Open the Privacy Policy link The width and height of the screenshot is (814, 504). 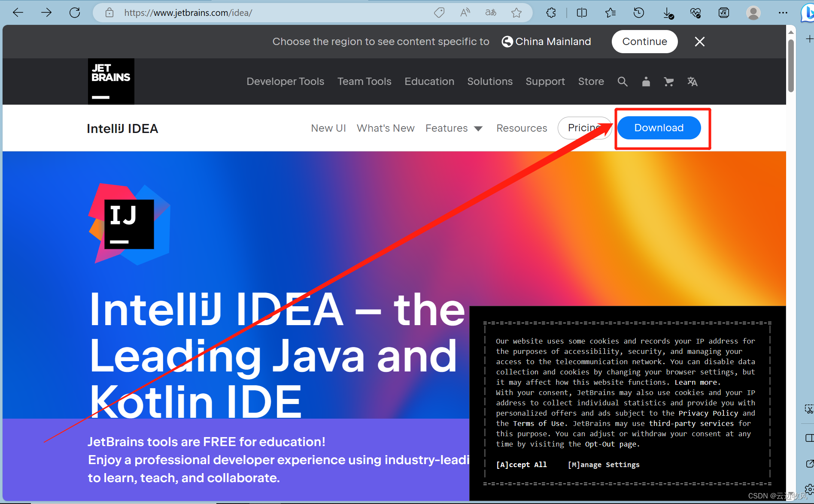[708, 413]
